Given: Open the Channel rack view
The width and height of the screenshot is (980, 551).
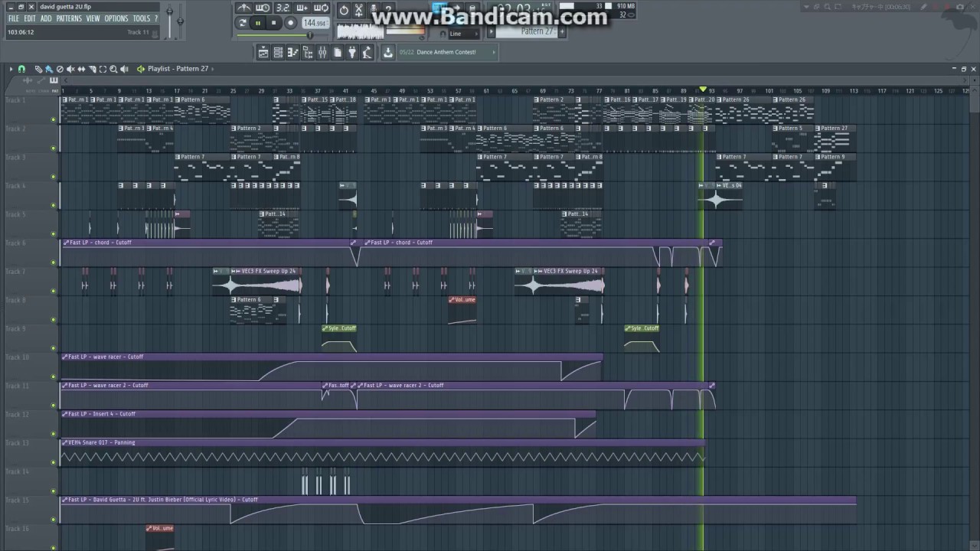Looking at the screenshot, I should click(278, 52).
